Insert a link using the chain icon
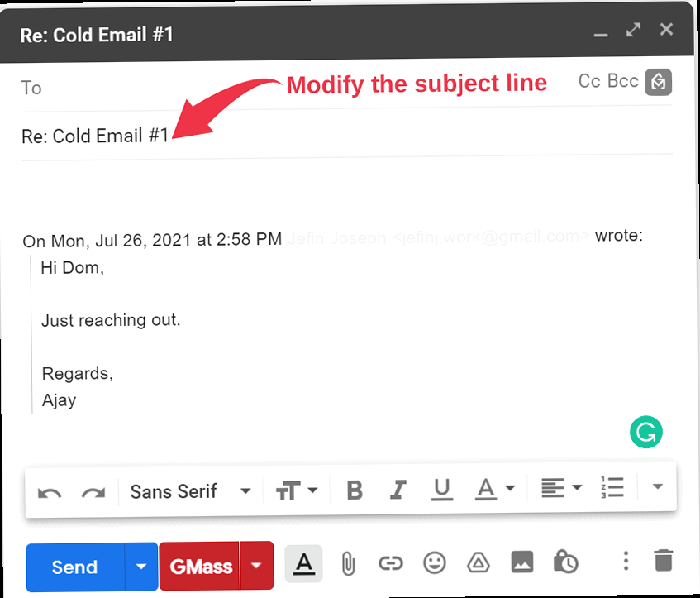The width and height of the screenshot is (700, 598). click(390, 564)
